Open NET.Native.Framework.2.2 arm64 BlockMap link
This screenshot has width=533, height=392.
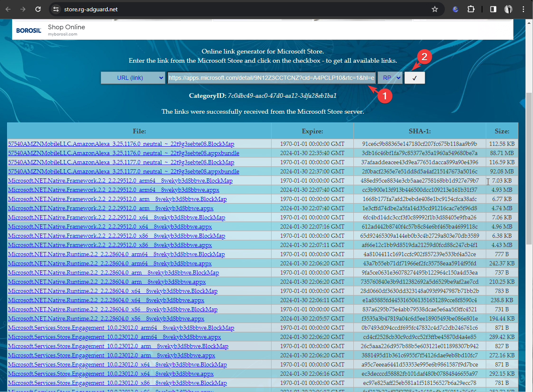click(x=120, y=181)
